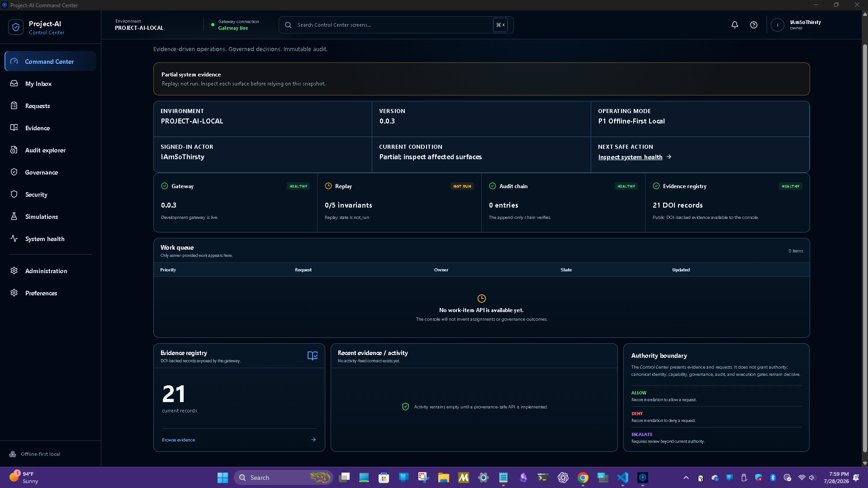Click the arrow next to Inspect system health

click(x=669, y=157)
